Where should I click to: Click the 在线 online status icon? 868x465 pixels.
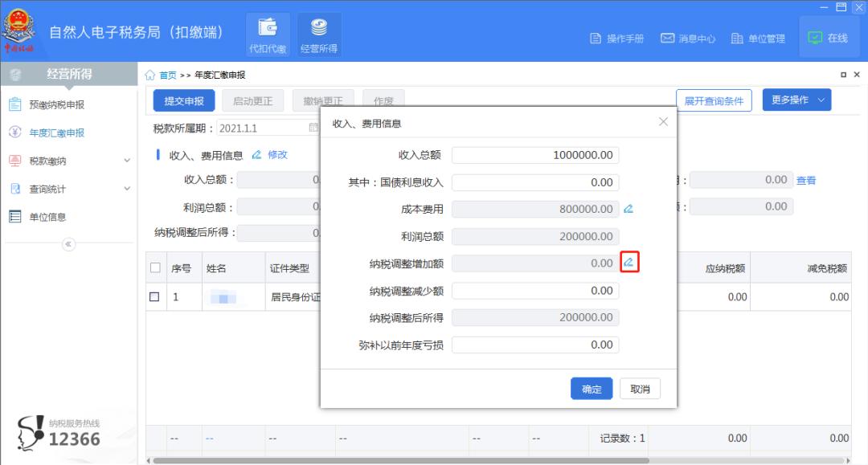tap(829, 37)
